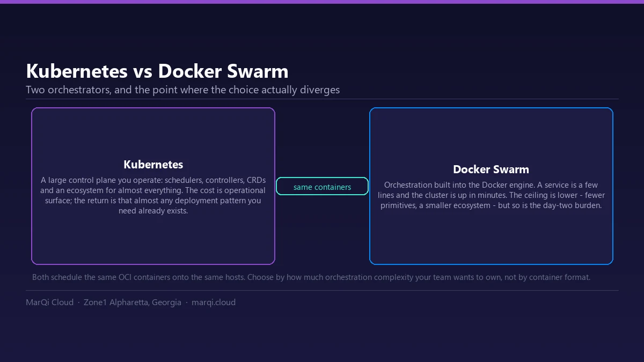The width and height of the screenshot is (644, 362).
Task: Click the 'MarQi Cloud' footer text
Action: point(49,302)
